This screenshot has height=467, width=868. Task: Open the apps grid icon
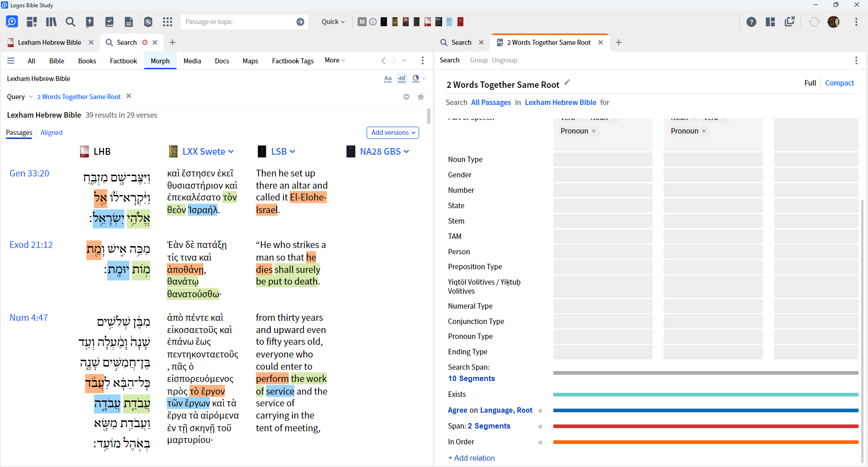(168, 22)
